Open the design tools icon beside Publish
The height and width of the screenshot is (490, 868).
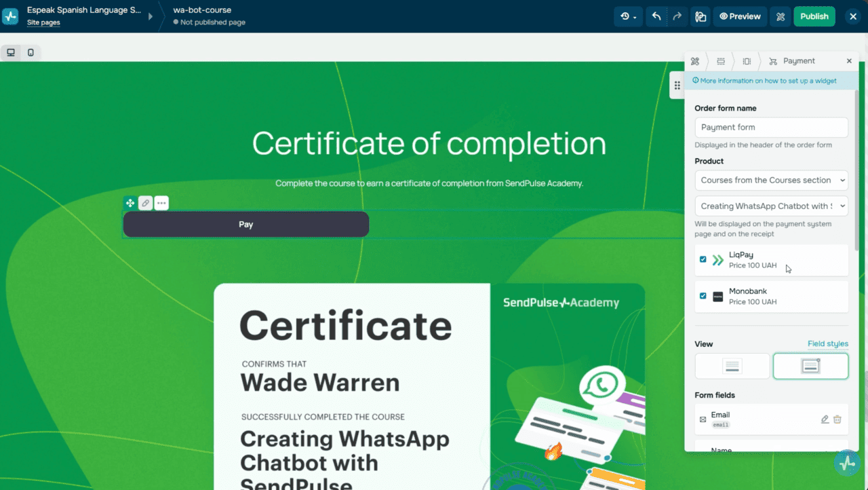point(781,16)
